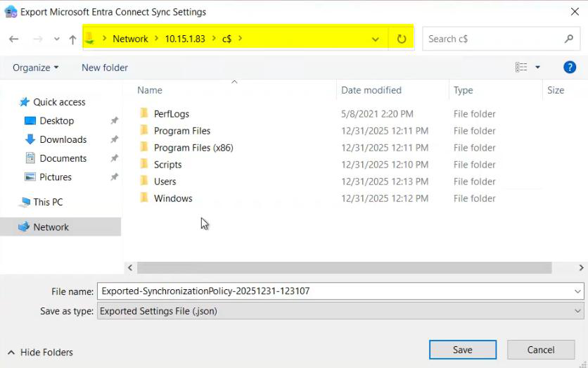This screenshot has width=588, height=368.
Task: Expand the chevron after c$ in path
Action: click(240, 38)
